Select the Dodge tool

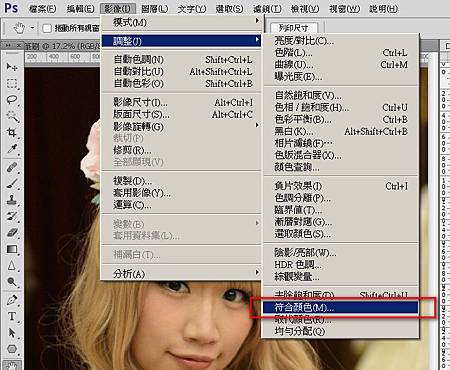pyautogui.click(x=12, y=282)
